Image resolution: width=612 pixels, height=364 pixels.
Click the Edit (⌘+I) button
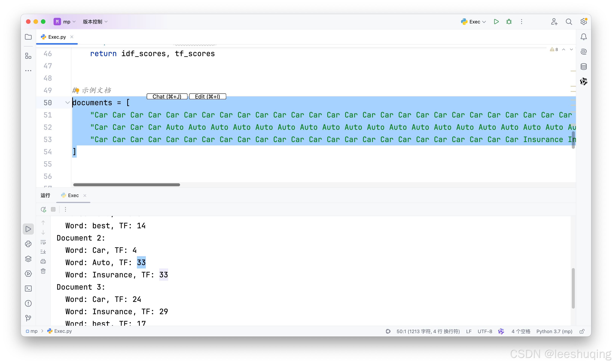click(207, 96)
